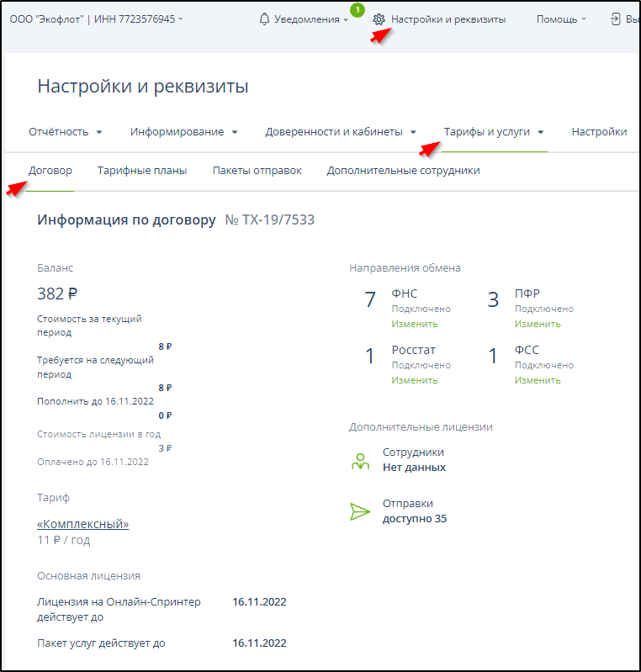Click the notifications bell icon
The height and width of the screenshot is (672, 641).
point(265,19)
